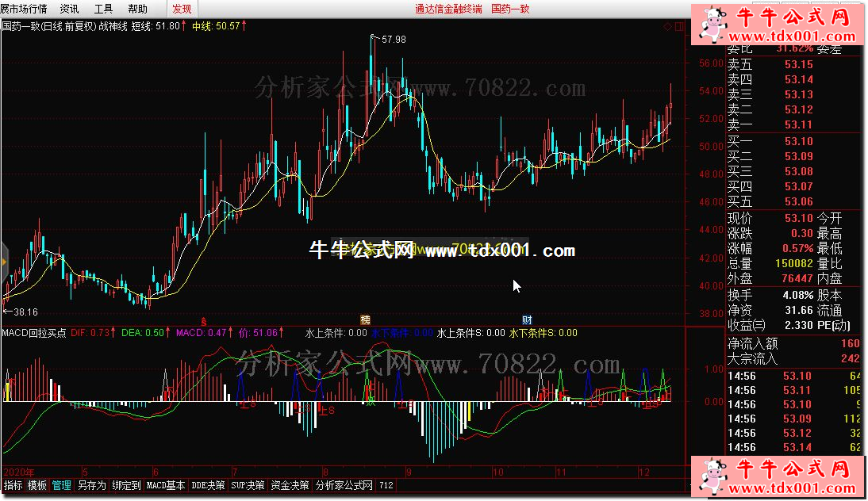
Task: Click the 大宗流入 row
Action: point(794,358)
